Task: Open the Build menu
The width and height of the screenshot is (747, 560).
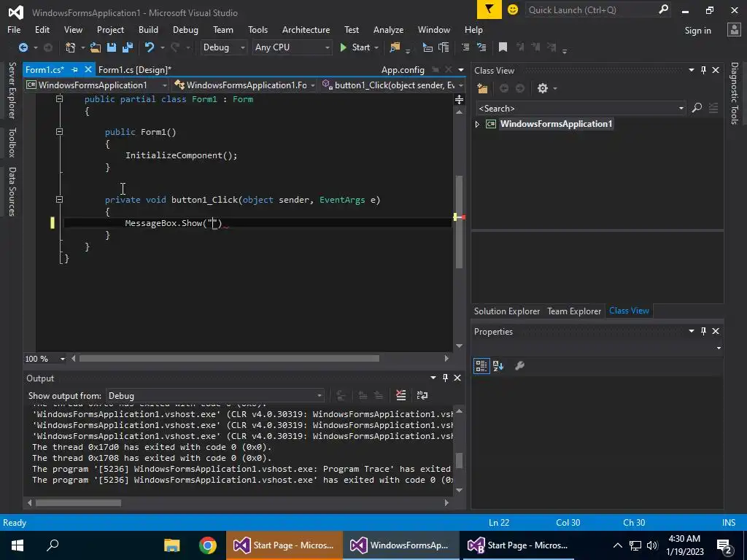Action: click(148, 29)
